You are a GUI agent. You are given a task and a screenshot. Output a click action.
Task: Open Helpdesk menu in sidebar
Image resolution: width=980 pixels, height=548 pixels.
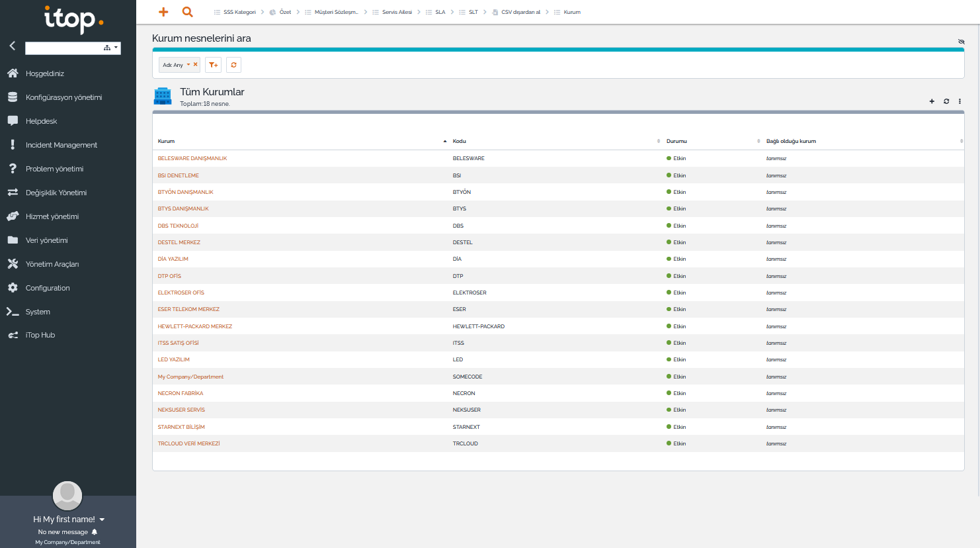[x=41, y=121]
